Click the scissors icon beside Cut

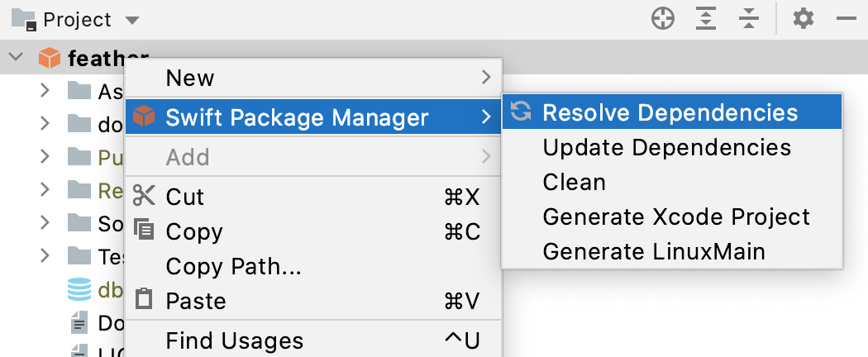[145, 197]
